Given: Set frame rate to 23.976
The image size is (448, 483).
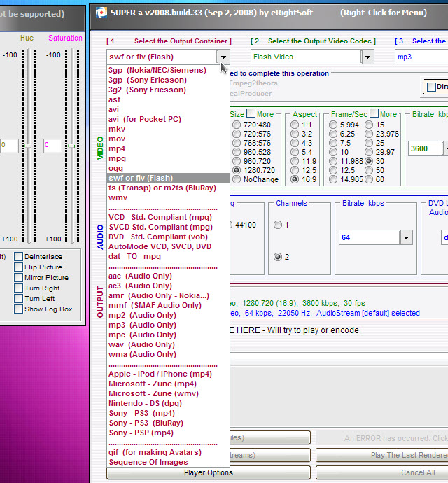Looking at the screenshot, I should (369, 134).
